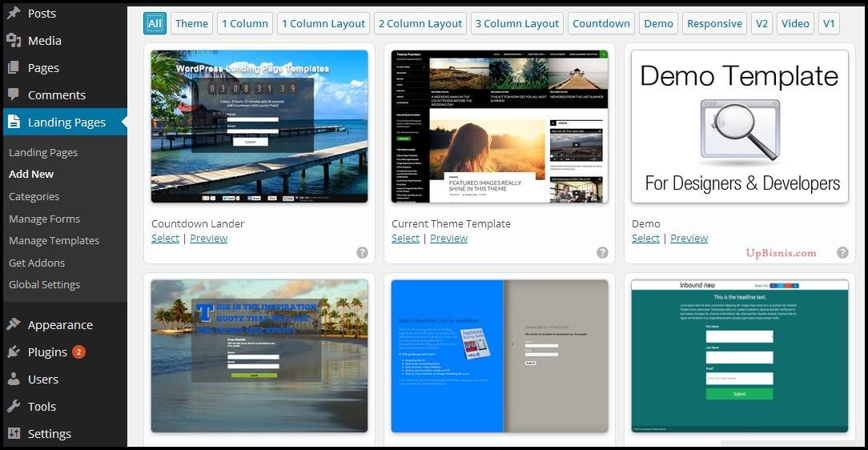
Task: Click the Users person icon
Action: tap(14, 379)
